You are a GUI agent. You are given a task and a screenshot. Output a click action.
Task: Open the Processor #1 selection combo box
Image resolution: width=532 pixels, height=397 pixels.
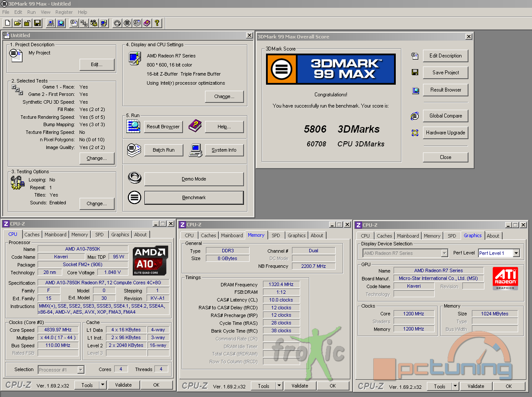(x=61, y=370)
